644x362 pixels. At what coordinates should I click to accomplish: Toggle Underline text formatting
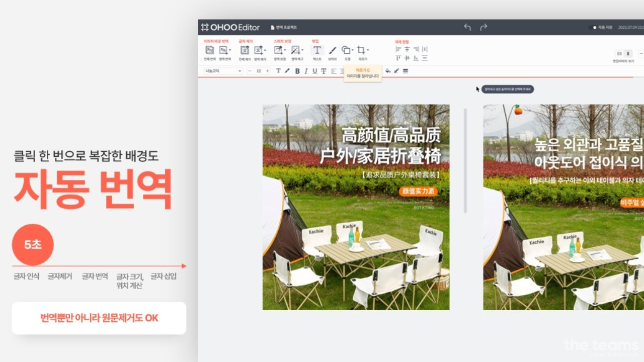click(x=315, y=71)
